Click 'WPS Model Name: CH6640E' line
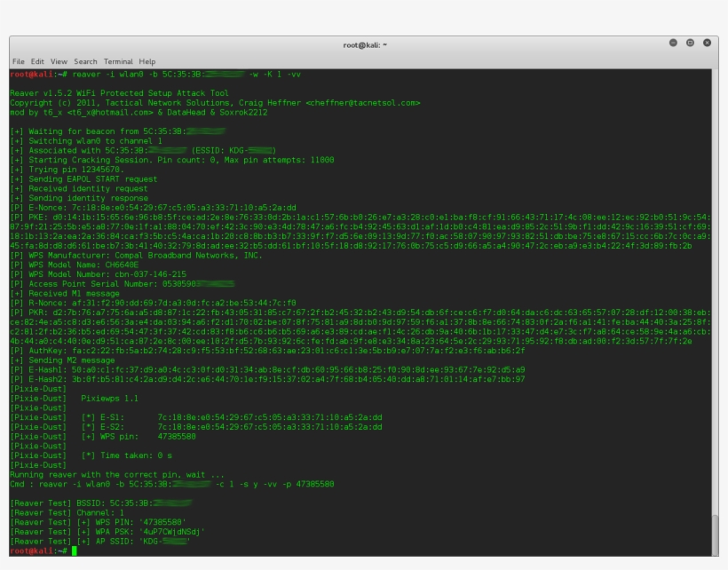The width and height of the screenshot is (728, 570). (75, 265)
